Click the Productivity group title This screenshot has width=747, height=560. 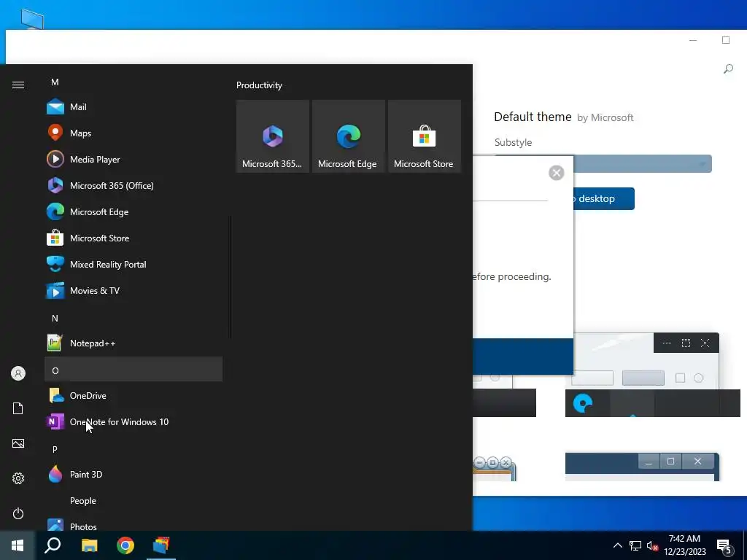[x=259, y=85]
